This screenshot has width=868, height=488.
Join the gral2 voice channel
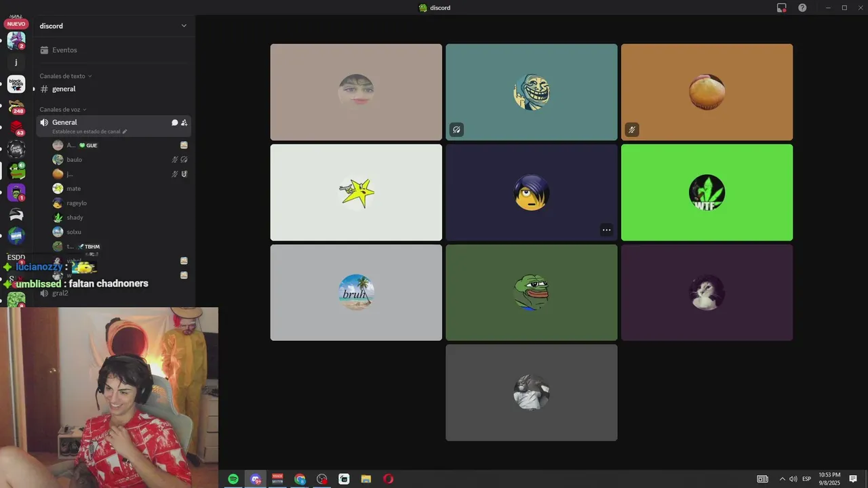click(x=113, y=293)
